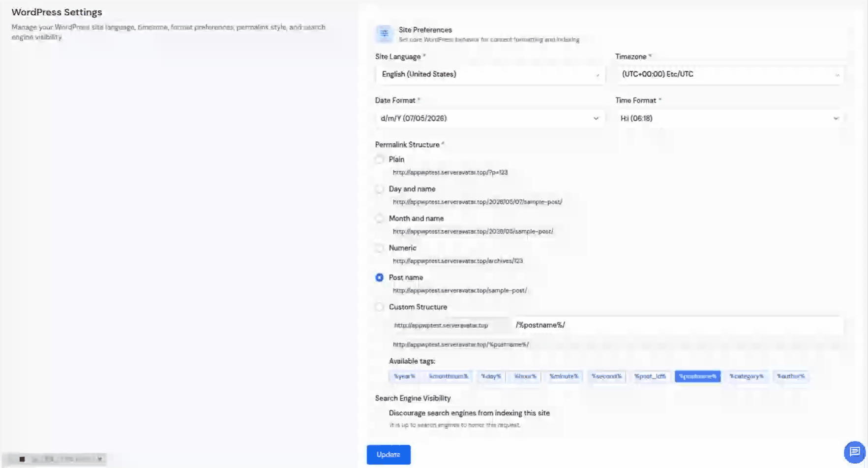Viewport: 868px width, 468px height.
Task: Open the recording bar dropdown arrow
Action: (x=100, y=459)
